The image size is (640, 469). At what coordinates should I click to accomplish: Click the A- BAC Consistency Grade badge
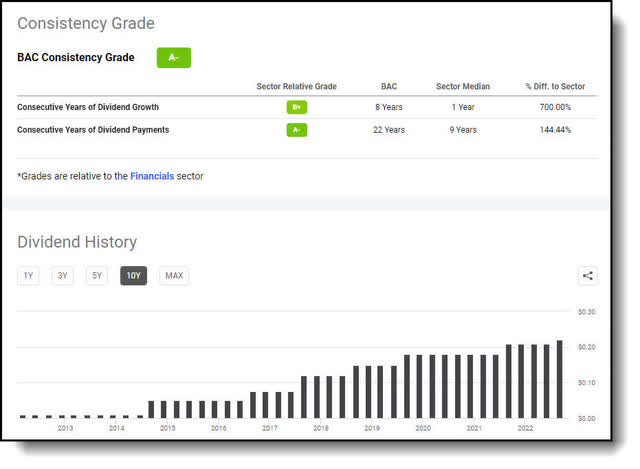tap(174, 58)
